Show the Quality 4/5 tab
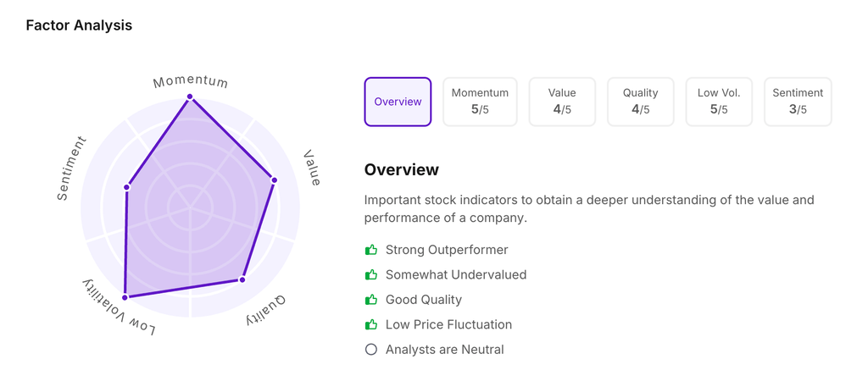The width and height of the screenshot is (868, 387). pyautogui.click(x=640, y=102)
